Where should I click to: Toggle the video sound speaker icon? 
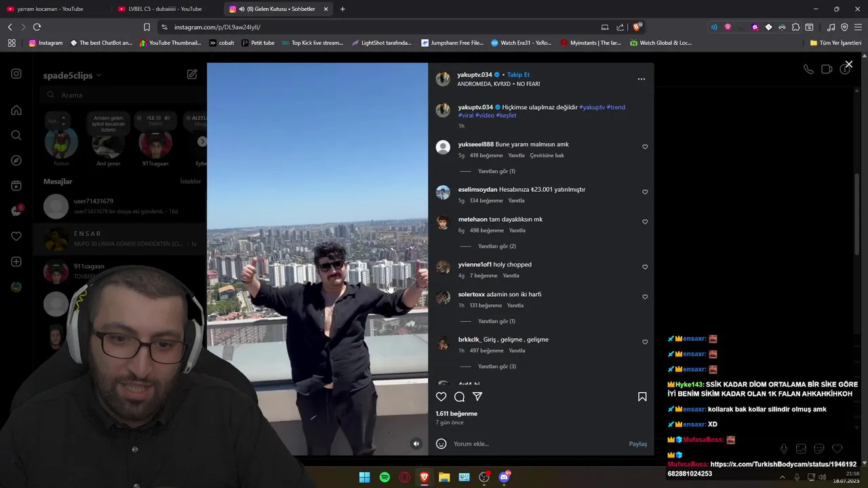click(416, 444)
